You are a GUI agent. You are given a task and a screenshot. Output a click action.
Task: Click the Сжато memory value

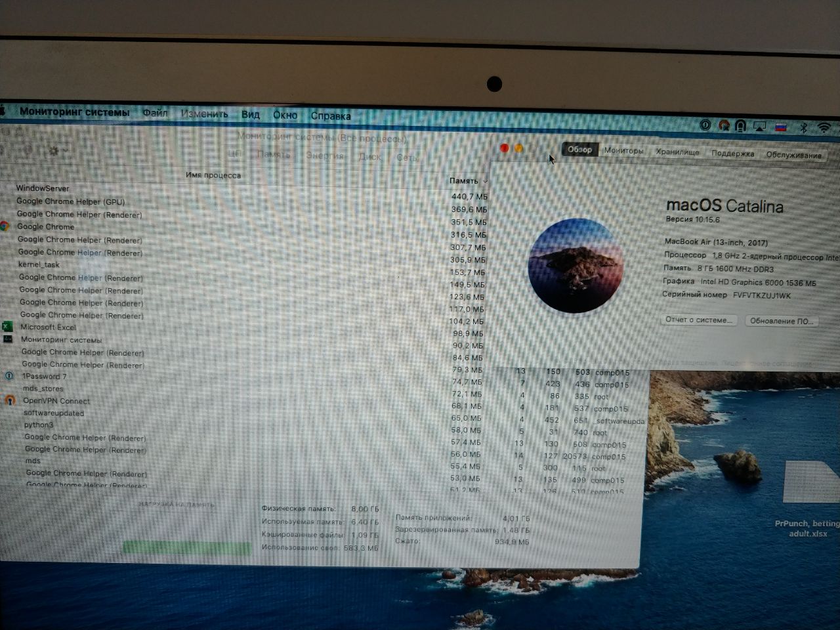[511, 542]
